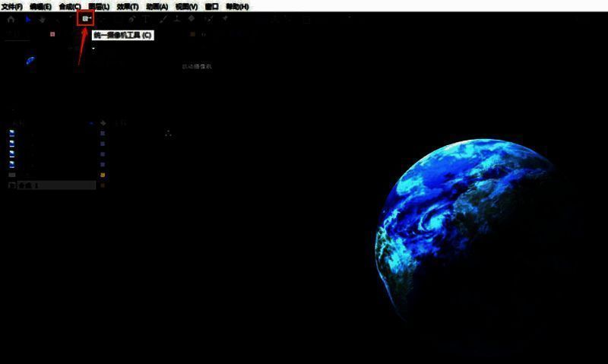Image resolution: width=608 pixels, height=364 pixels.
Task: Open the 文件(F) menu
Action: point(12,6)
